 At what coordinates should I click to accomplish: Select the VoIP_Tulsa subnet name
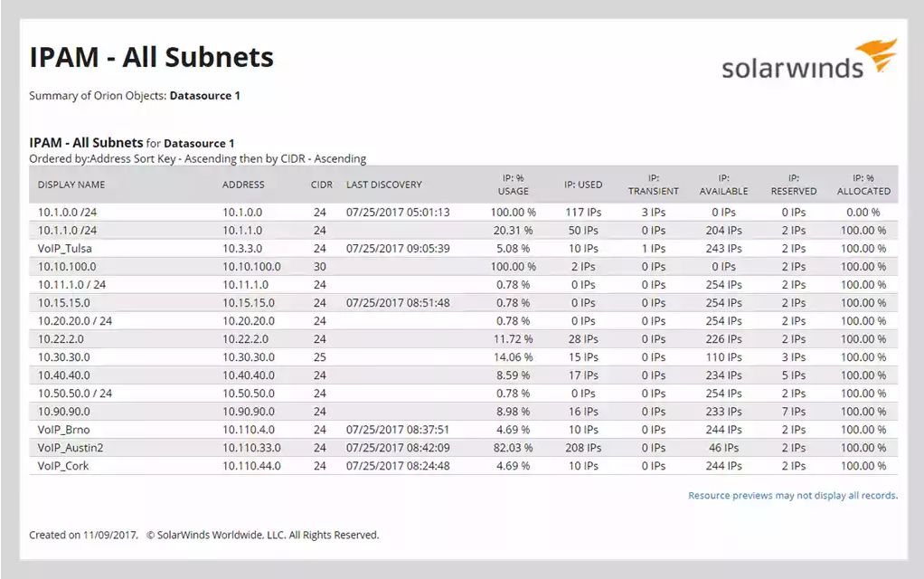[x=65, y=248]
